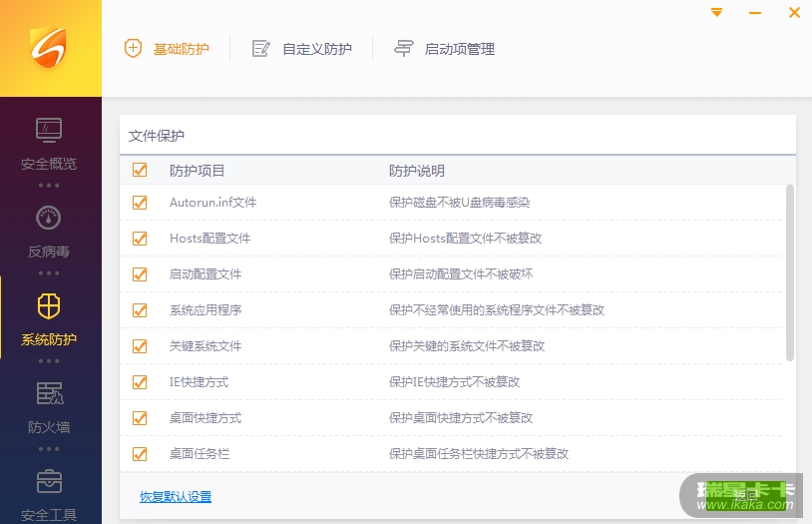812x524 pixels.
Task: Toggle the select-all checkbox beside 防护项目
Action: (140, 170)
